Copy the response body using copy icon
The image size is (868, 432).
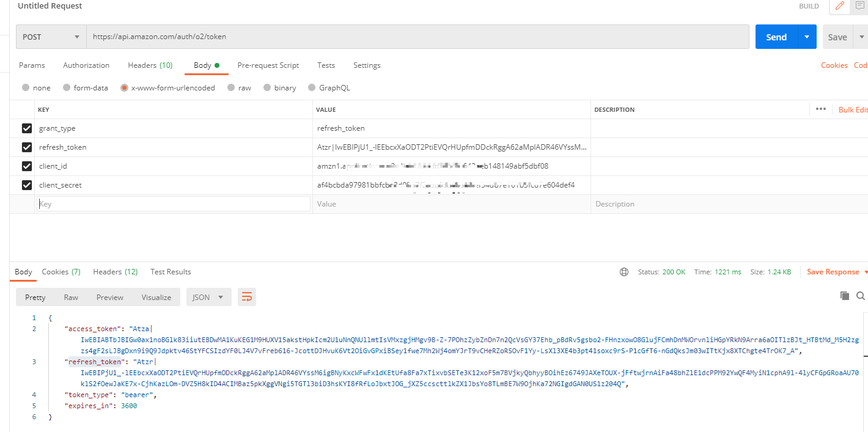click(x=844, y=295)
